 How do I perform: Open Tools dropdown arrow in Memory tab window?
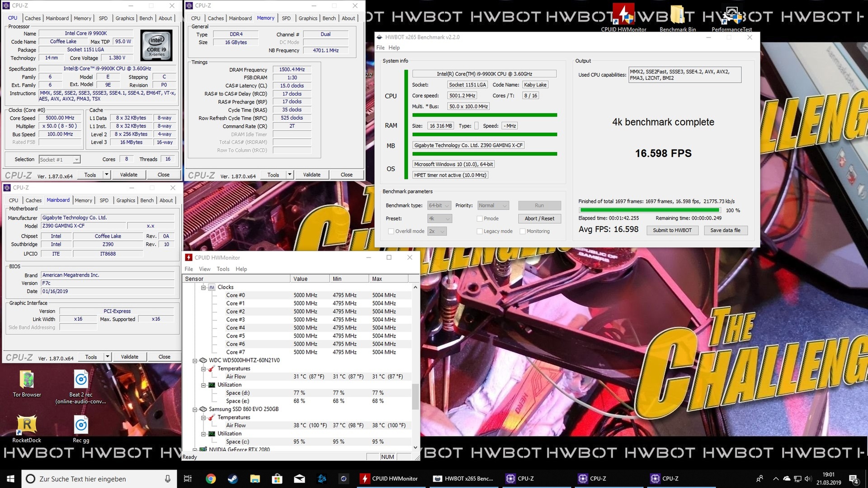[x=290, y=175]
